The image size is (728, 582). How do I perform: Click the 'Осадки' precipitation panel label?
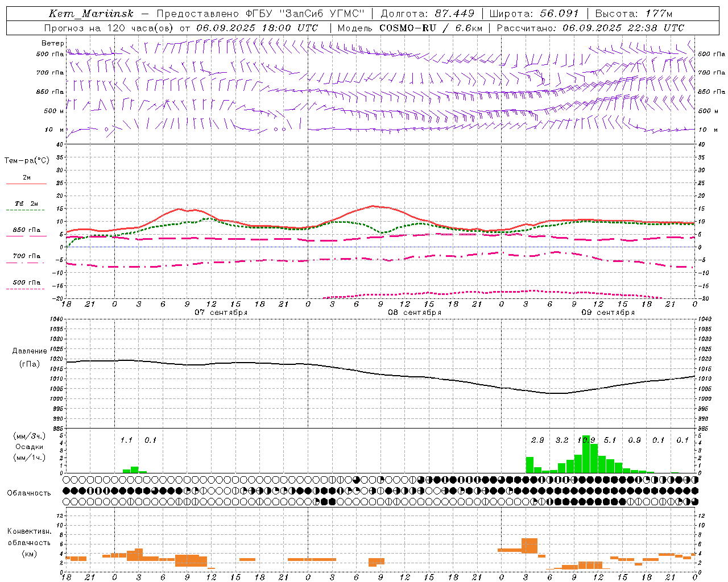click(29, 447)
